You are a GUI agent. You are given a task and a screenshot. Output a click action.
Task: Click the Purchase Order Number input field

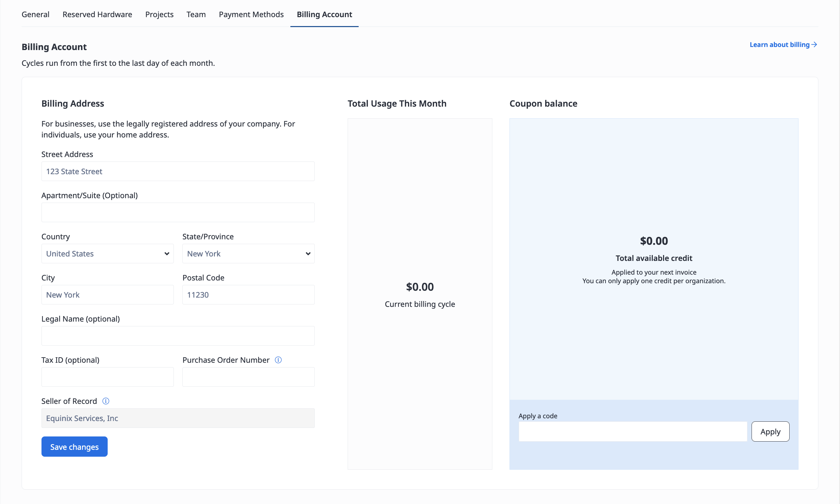coord(249,377)
